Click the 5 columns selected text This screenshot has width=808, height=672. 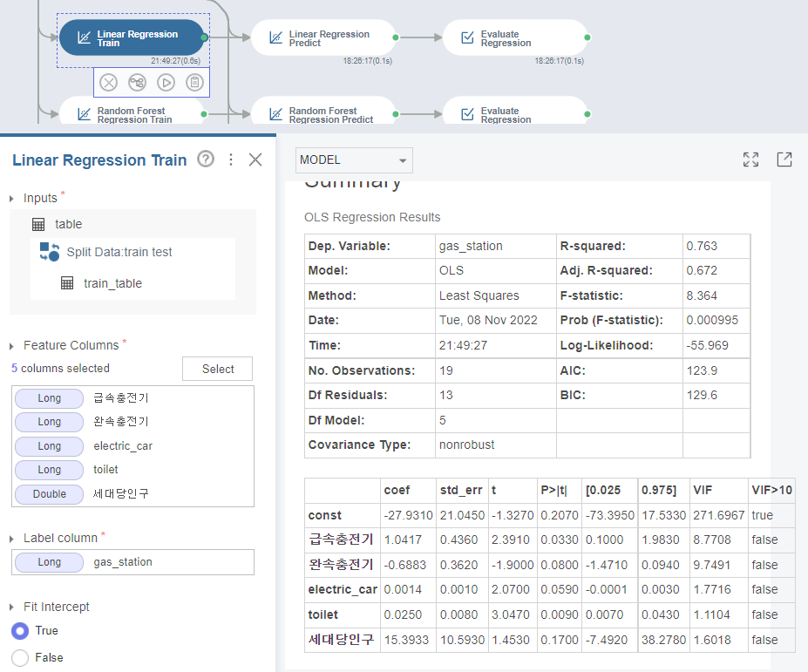point(60,369)
